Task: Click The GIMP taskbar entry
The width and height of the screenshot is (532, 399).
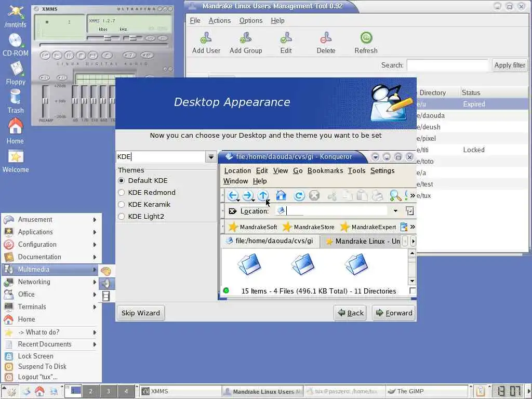Action: coord(427,391)
